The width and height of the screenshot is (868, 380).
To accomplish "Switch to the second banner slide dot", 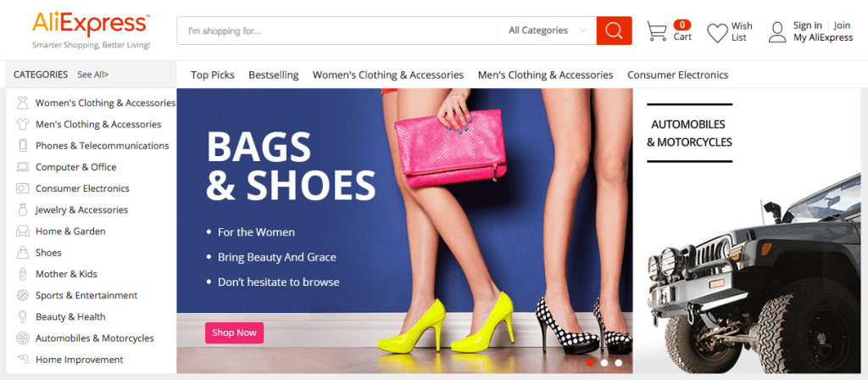I will click(x=604, y=363).
